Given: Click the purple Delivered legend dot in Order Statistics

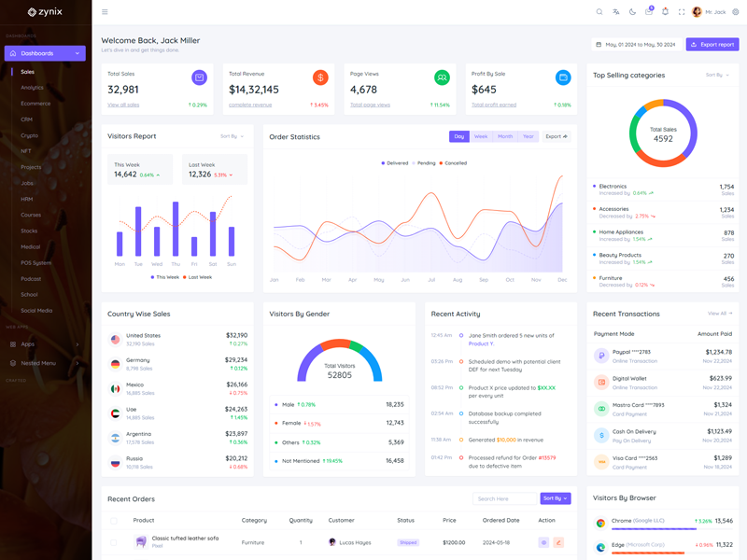Looking at the screenshot, I should (383, 163).
